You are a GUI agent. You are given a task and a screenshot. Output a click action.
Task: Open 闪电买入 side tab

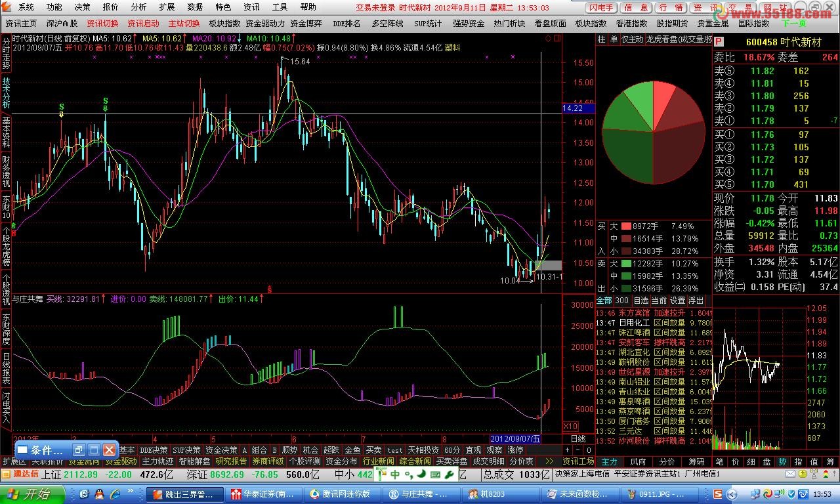click(6, 408)
